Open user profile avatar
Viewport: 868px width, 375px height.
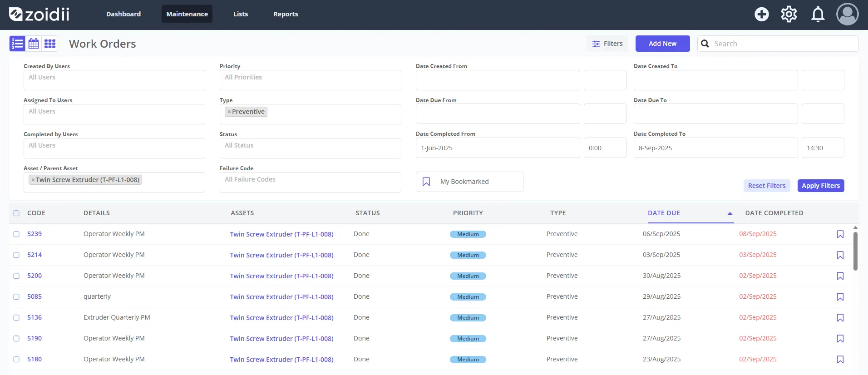(x=848, y=14)
